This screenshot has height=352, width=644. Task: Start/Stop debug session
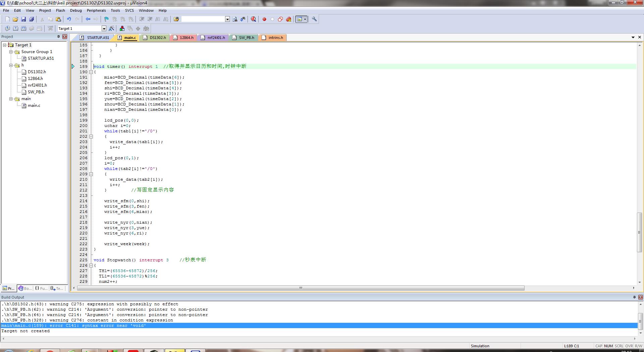[x=253, y=19]
